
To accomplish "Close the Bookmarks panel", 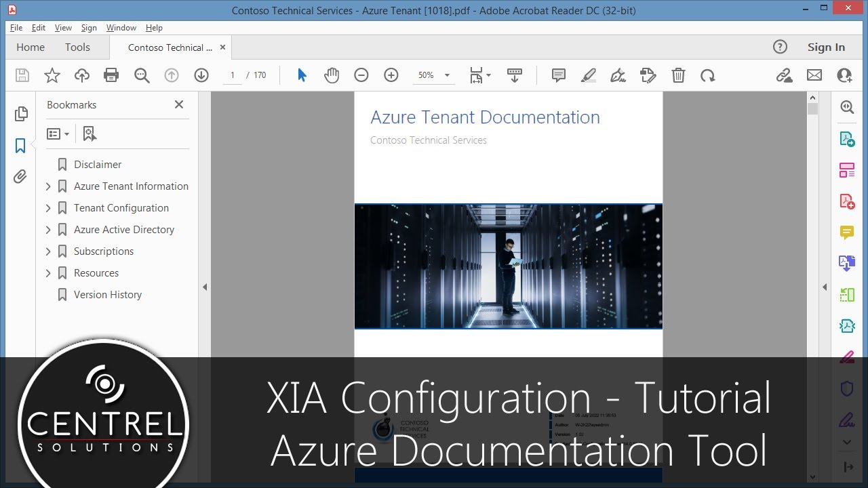I will click(x=179, y=104).
